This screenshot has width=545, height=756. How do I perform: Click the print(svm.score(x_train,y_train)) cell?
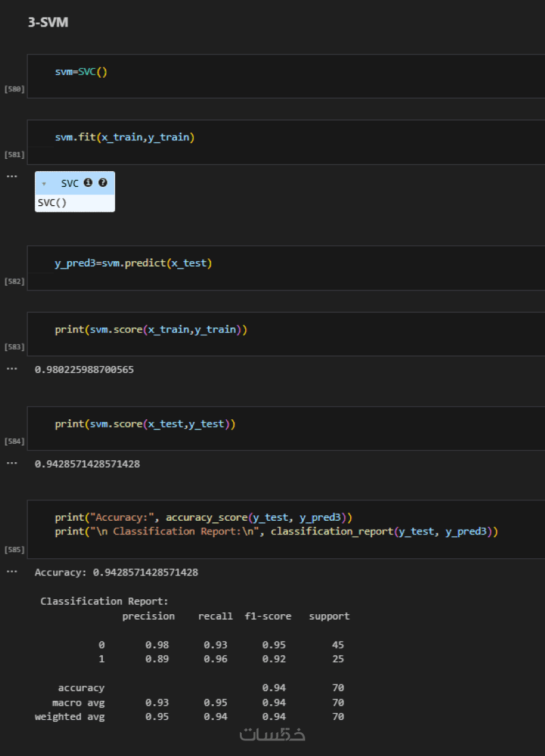(151, 330)
